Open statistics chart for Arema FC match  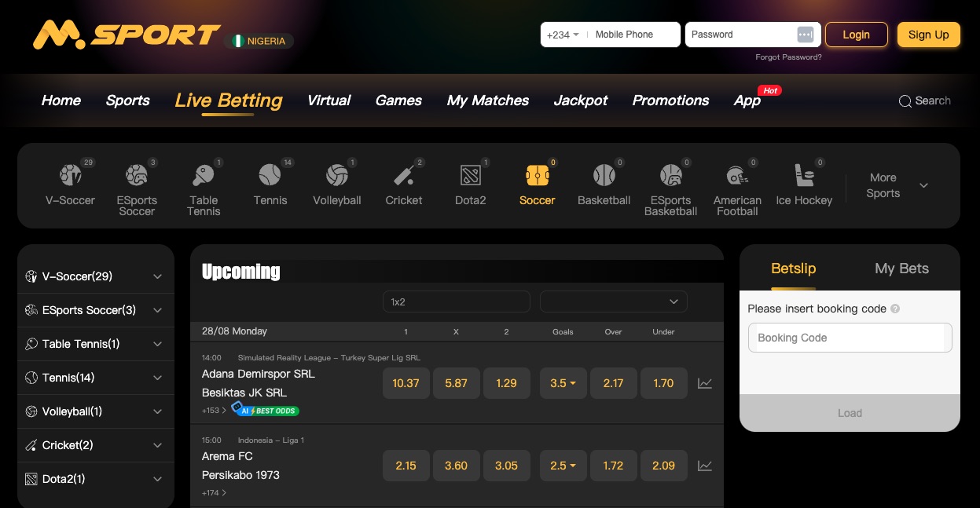[x=705, y=466]
